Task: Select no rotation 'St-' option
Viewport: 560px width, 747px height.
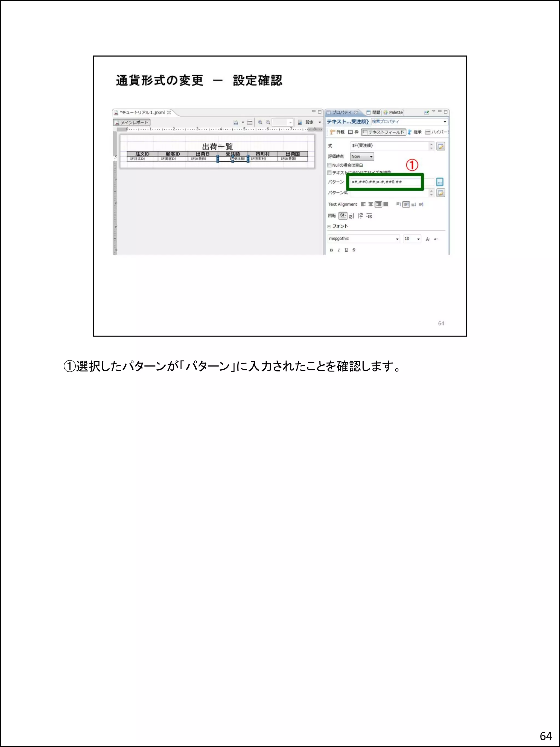Action: pos(343,216)
